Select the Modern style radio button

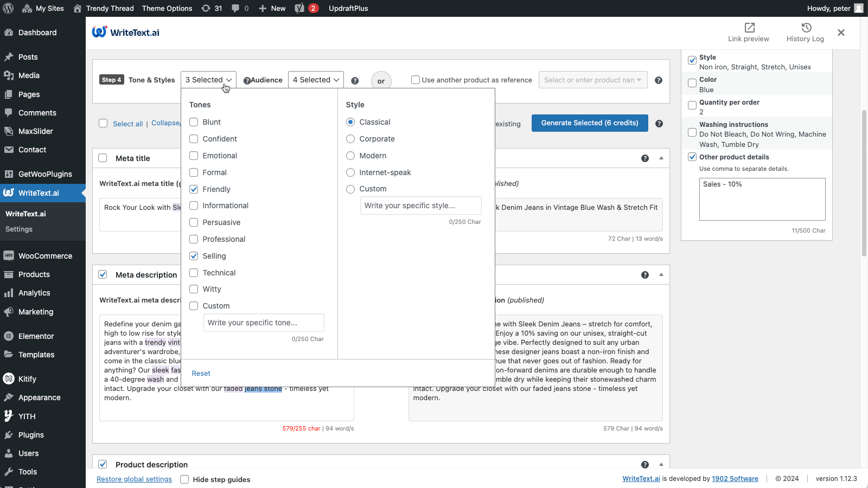pyautogui.click(x=350, y=156)
